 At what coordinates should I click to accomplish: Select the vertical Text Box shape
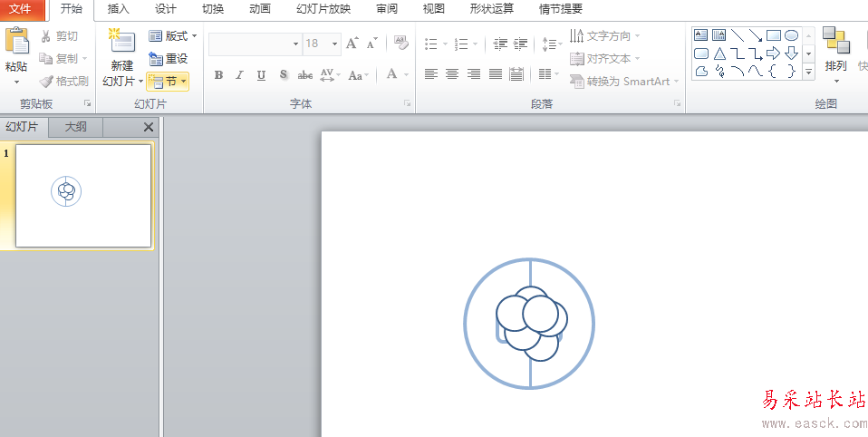(719, 35)
